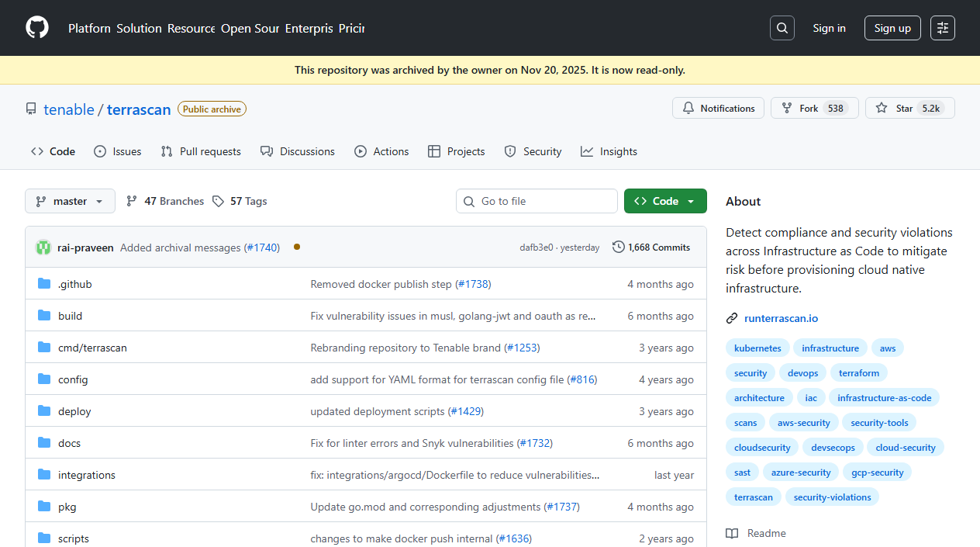Select the terraform topic tag
The image size is (980, 547).
[x=859, y=373]
